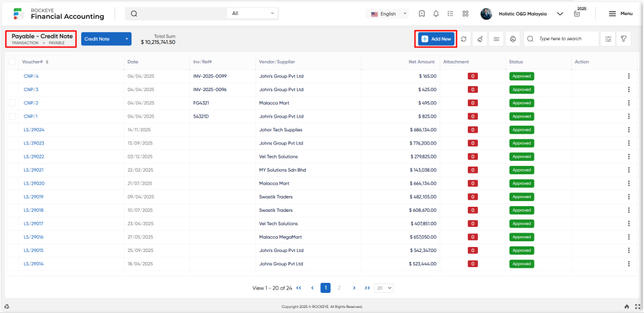The width and height of the screenshot is (644, 313).
Task: Open the bookmark icon in header
Action: [x=422, y=14]
